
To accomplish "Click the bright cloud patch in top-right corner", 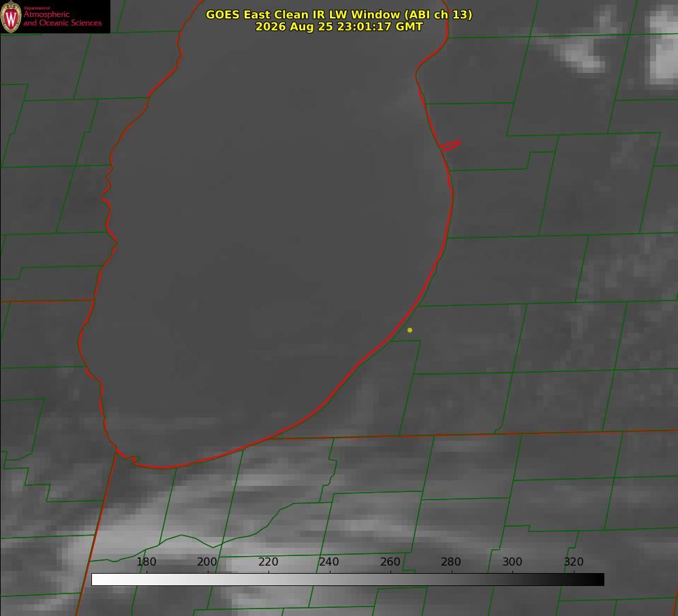I will click(x=663, y=48).
